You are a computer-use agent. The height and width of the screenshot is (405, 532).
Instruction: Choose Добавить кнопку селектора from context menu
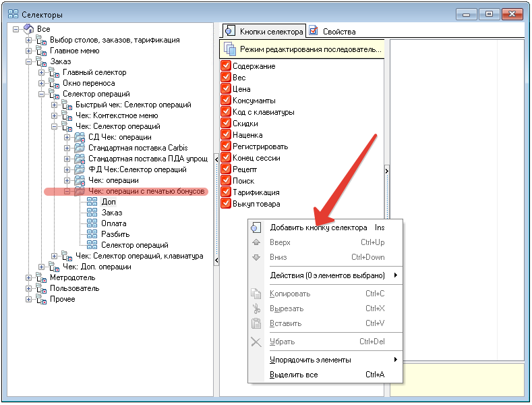(326, 227)
